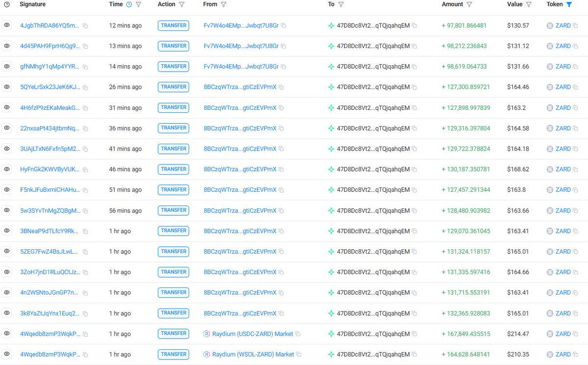Copy the signature 5ZEG7FwZ4BsJLwL using its copy icon

click(x=85, y=252)
